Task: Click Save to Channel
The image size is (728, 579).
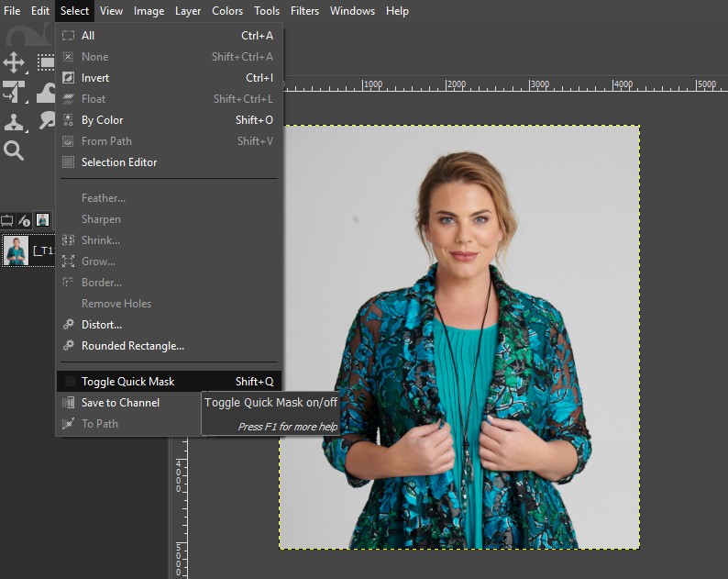Action: tap(120, 403)
